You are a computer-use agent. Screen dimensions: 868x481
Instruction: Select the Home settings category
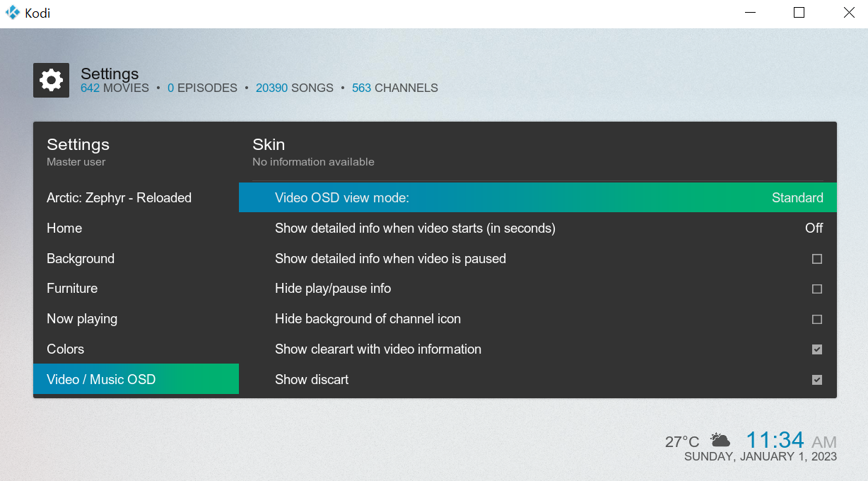(64, 228)
